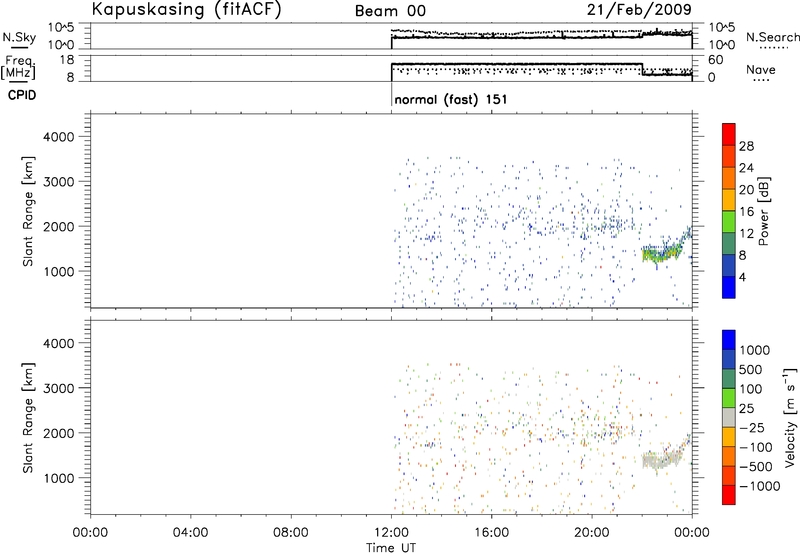Click the '2000' tick on the velocity panel axis
The width and height of the screenshot is (800, 554).
coord(59,433)
